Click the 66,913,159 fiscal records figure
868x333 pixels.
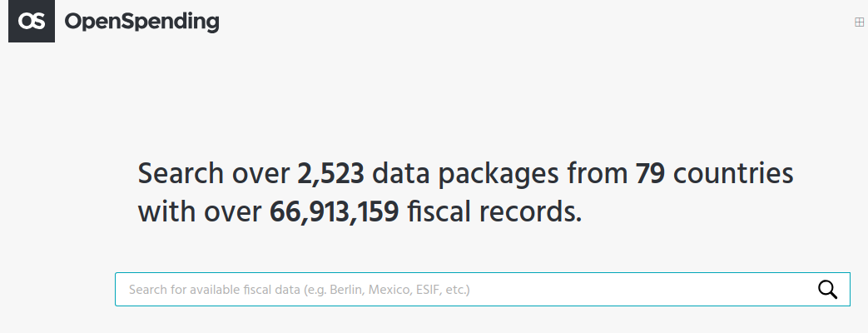(334, 212)
